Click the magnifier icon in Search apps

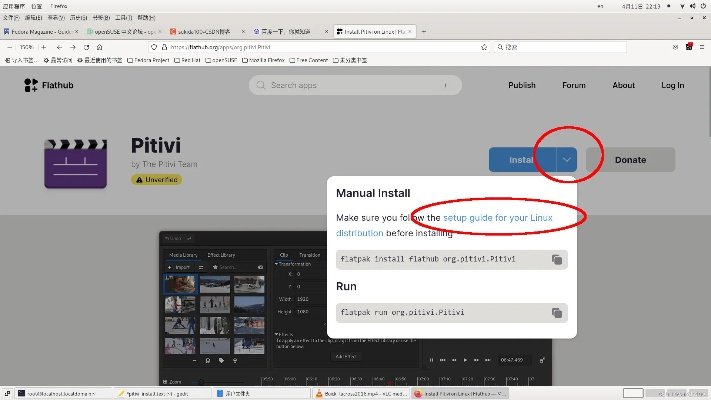click(x=261, y=86)
